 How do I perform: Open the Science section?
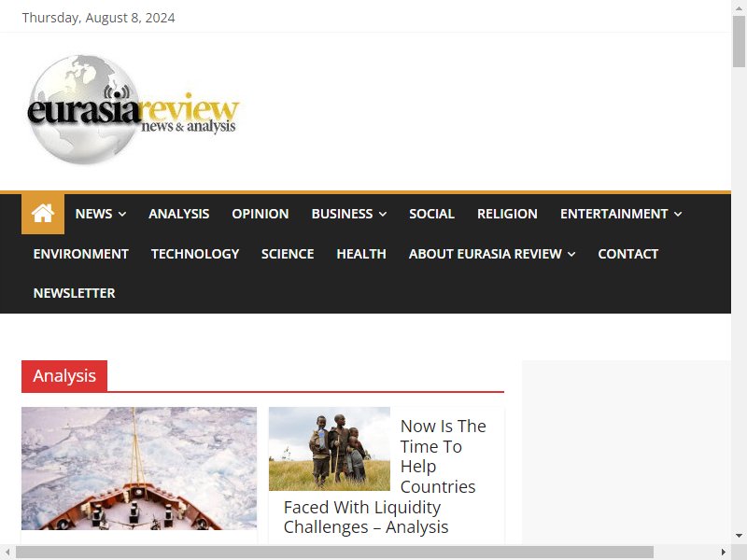[x=288, y=254]
